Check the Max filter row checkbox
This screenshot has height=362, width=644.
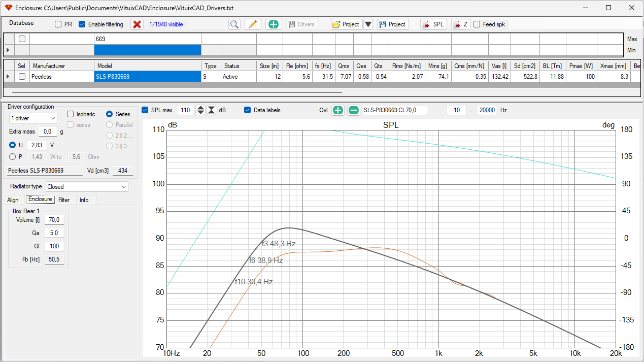[x=22, y=39]
